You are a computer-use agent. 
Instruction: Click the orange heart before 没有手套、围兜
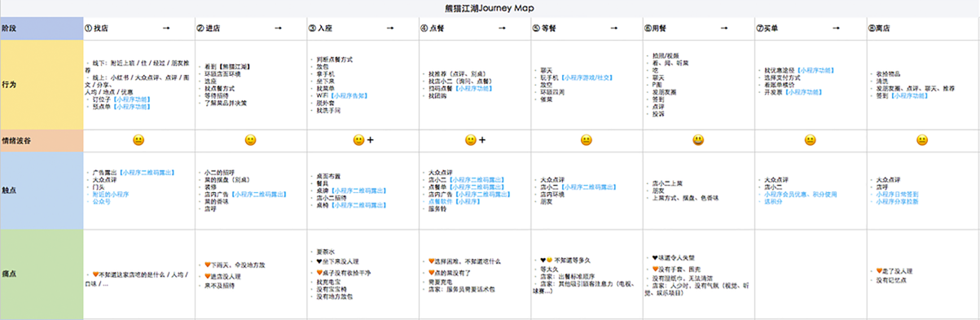pyautogui.click(x=654, y=270)
